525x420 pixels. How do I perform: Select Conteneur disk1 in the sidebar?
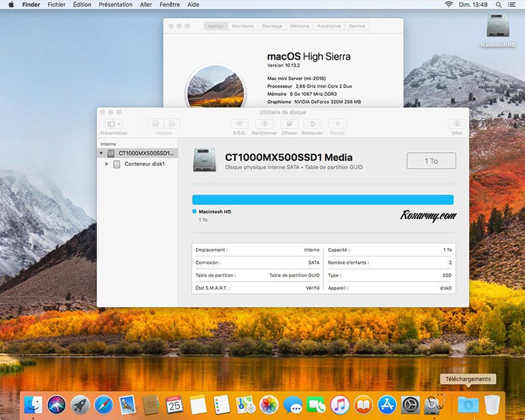pos(144,164)
